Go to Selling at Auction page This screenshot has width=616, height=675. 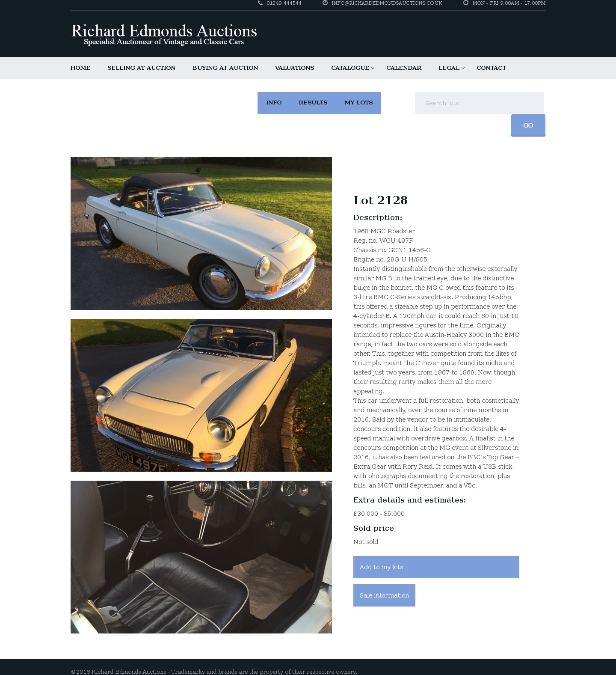click(x=141, y=68)
